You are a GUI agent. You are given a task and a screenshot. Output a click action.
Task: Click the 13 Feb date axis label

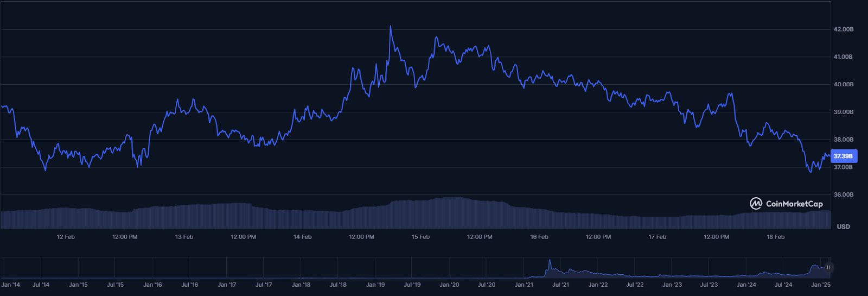point(184,237)
